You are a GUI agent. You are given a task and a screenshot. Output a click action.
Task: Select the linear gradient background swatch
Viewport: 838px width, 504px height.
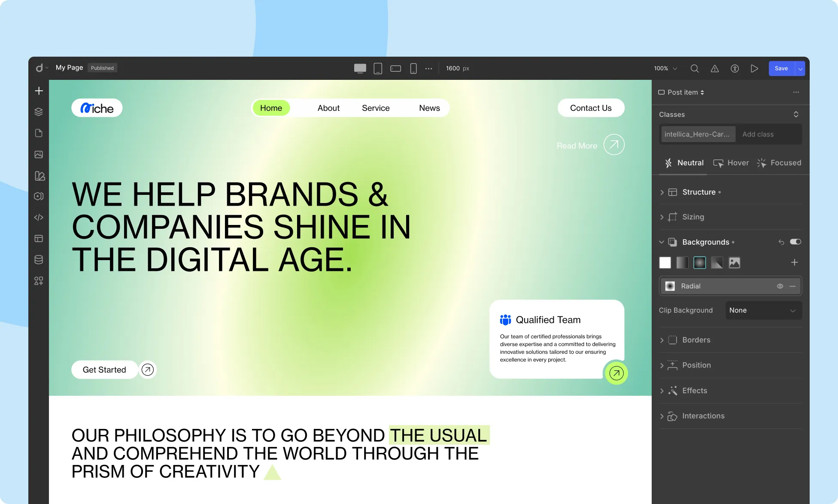[682, 263]
